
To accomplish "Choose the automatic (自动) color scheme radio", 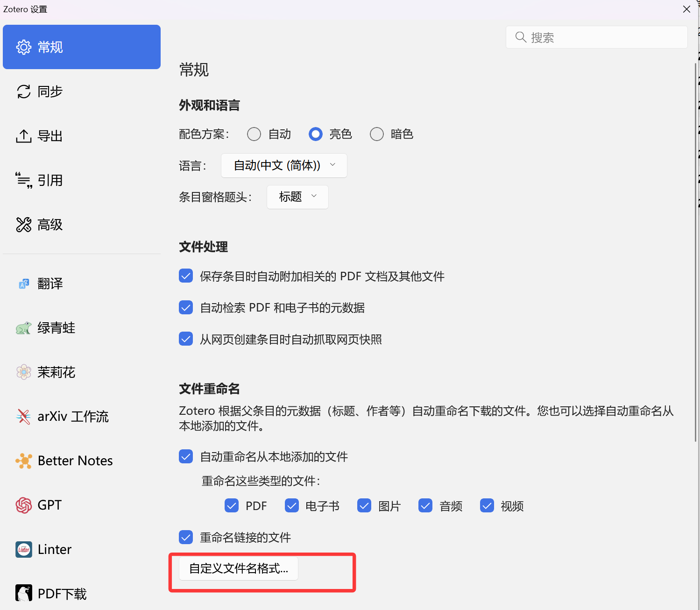I will tap(254, 135).
